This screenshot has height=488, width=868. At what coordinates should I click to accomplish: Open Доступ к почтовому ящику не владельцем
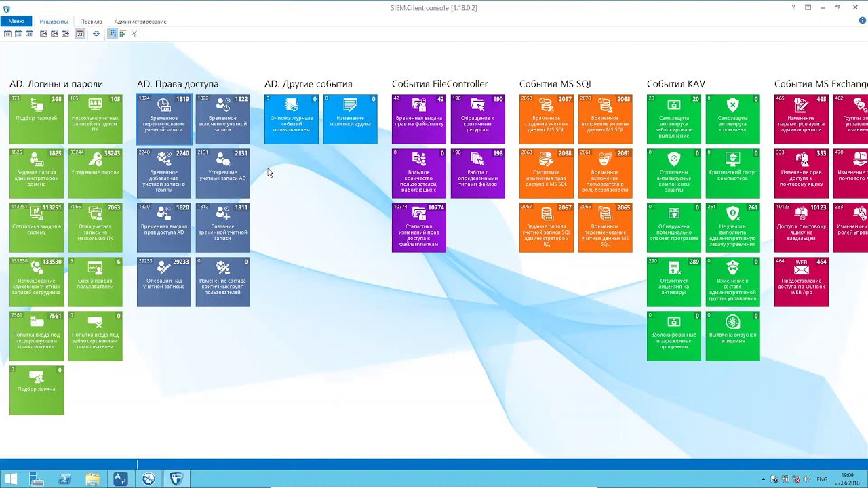click(x=802, y=228)
